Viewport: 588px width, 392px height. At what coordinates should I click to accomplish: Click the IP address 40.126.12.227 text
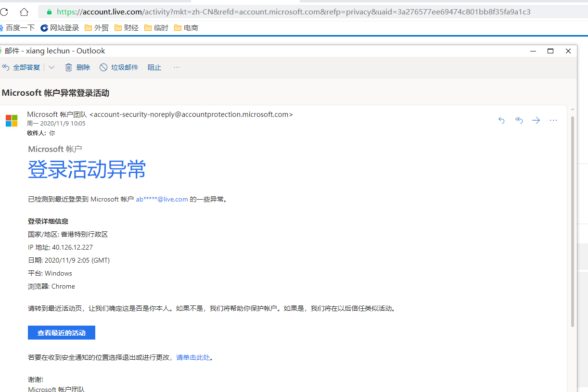[72, 247]
